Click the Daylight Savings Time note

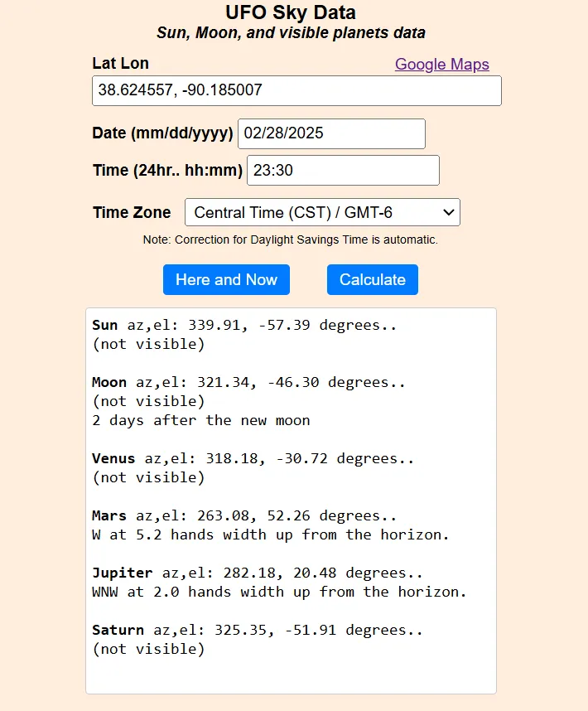click(x=291, y=239)
